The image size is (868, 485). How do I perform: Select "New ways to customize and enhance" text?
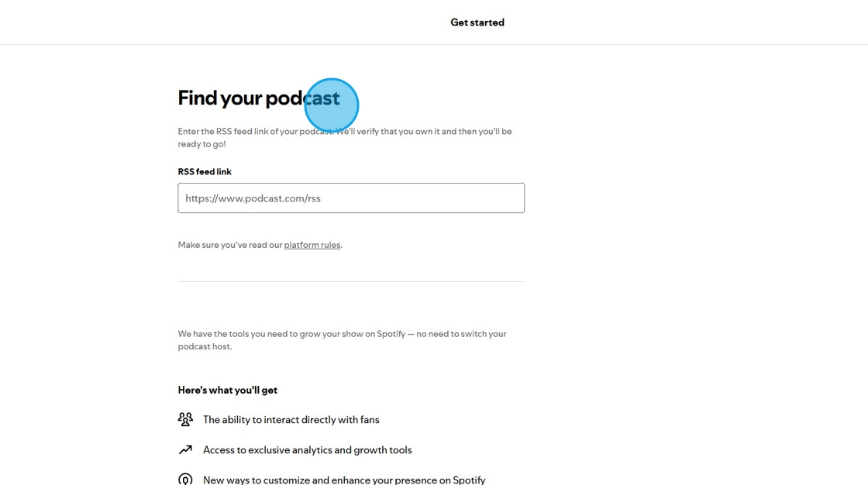coord(344,480)
